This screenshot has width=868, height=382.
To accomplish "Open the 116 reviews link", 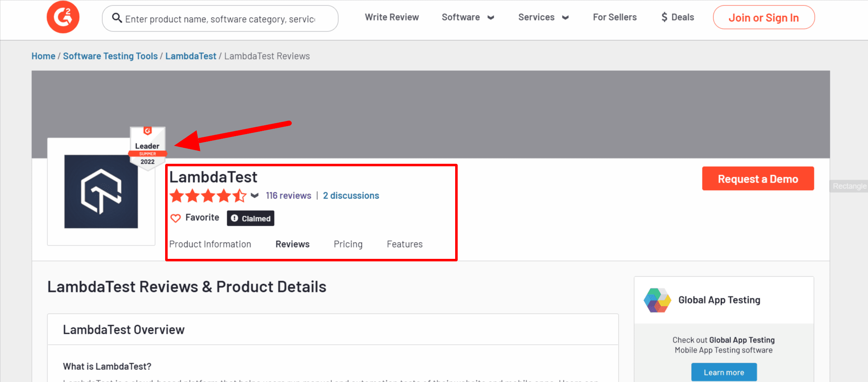I will [288, 196].
